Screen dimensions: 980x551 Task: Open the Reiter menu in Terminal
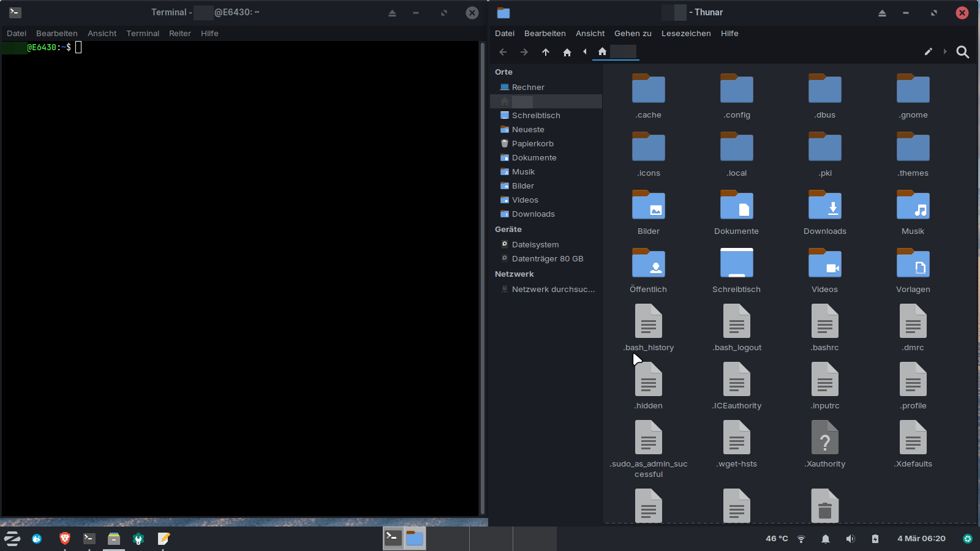pyautogui.click(x=179, y=34)
